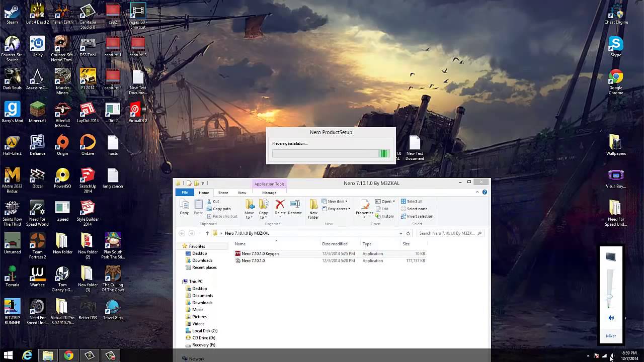Open the Mixer link in volume popup

tap(611, 336)
